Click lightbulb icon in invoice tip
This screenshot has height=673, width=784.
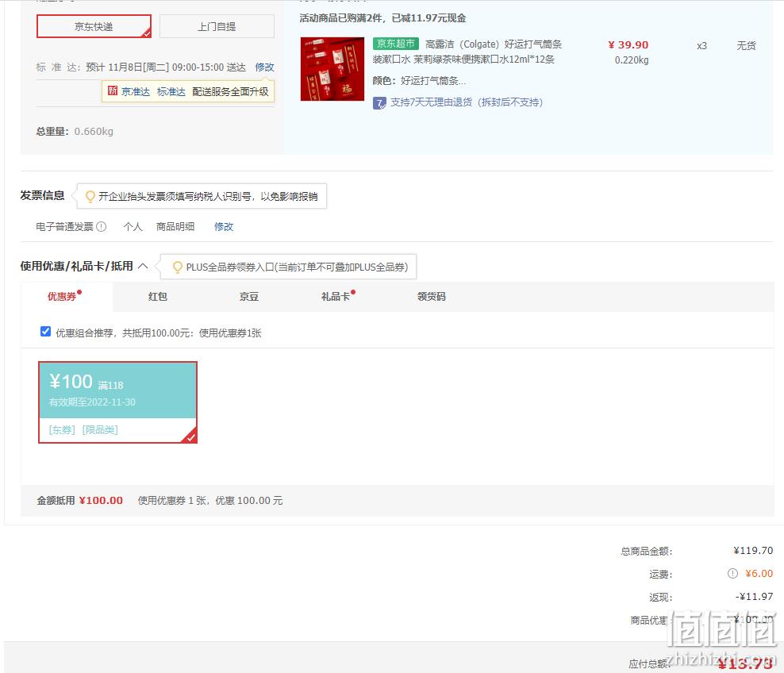(90, 197)
